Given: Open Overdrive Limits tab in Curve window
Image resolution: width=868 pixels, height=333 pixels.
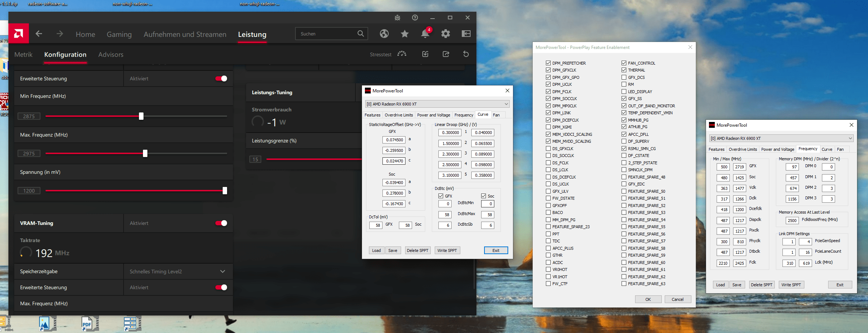Looking at the screenshot, I should point(399,115).
